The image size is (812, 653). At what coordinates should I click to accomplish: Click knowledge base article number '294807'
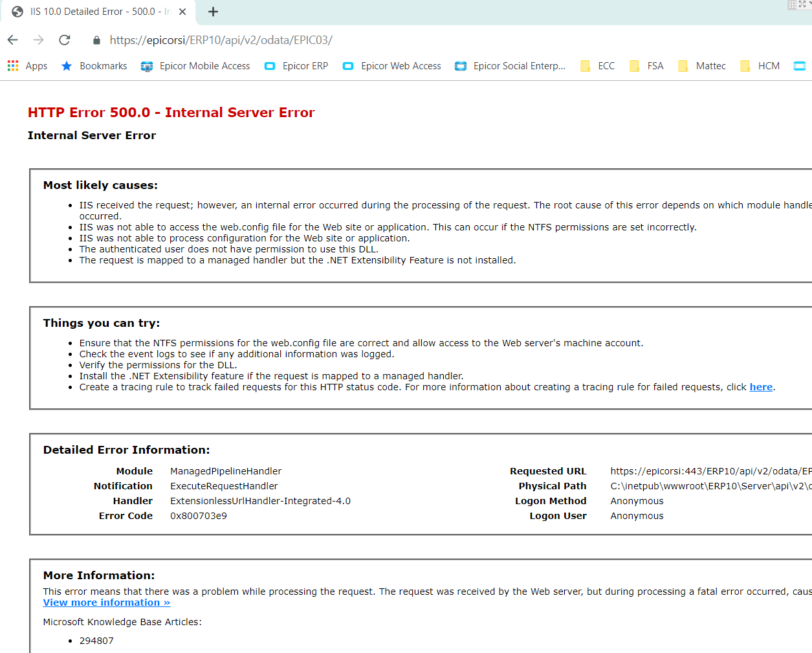tap(96, 641)
